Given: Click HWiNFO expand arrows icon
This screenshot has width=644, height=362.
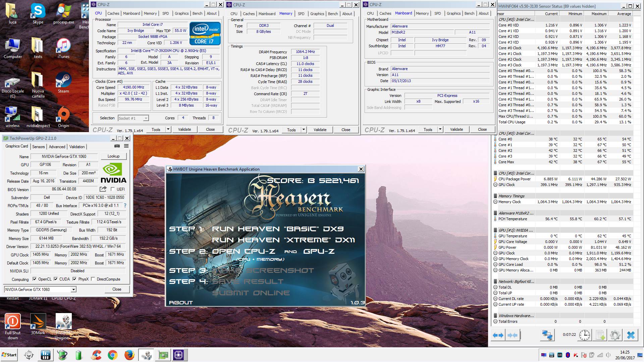Looking at the screenshot, I should tap(498, 335).
